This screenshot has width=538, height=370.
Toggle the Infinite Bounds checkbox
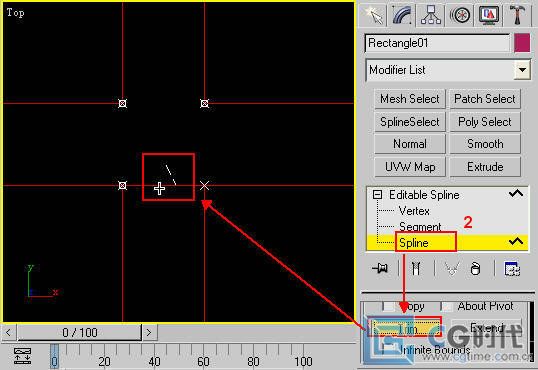click(389, 349)
